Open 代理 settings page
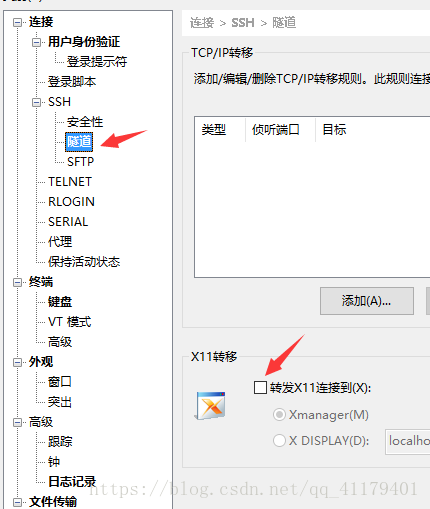This screenshot has height=509, width=430. click(60, 242)
